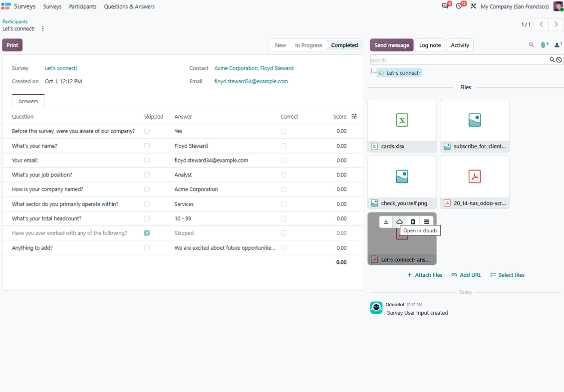Viewport: 564px width, 392px height.
Task: Open the check_yourself.png file card
Action: (402, 182)
